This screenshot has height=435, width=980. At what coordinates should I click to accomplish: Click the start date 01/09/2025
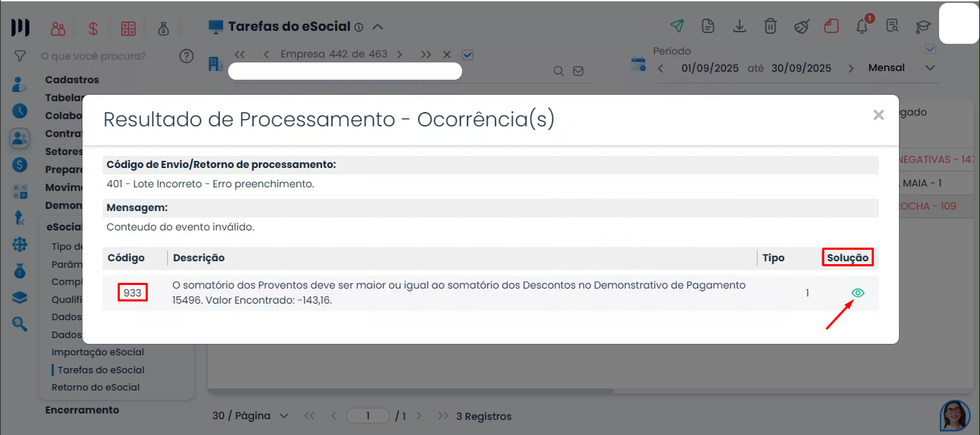tap(710, 68)
